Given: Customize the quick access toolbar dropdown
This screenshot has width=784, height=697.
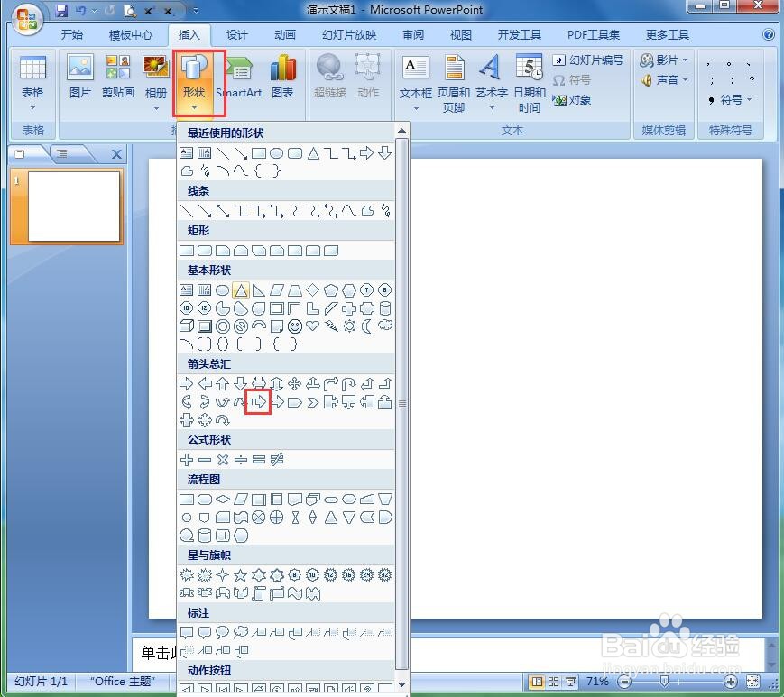Looking at the screenshot, I should pyautogui.click(x=196, y=10).
